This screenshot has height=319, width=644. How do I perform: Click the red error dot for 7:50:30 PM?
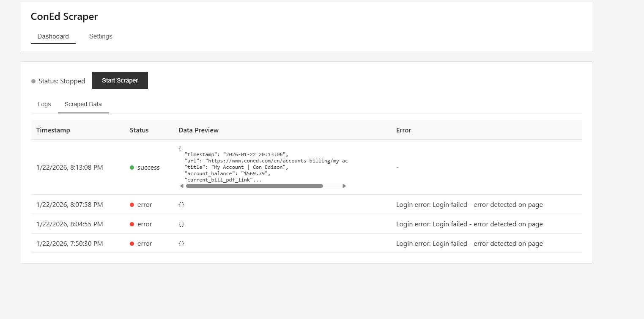click(x=132, y=244)
